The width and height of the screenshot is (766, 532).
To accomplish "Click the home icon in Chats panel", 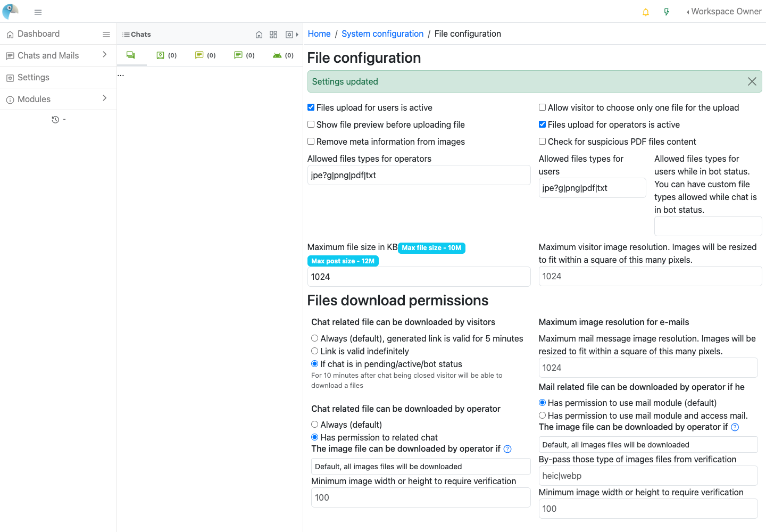I will coord(259,35).
